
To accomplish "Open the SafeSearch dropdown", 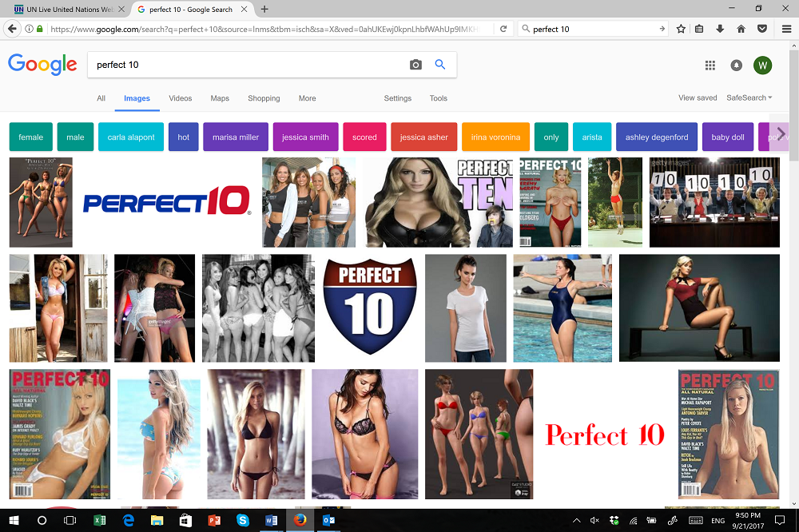I will [x=748, y=97].
